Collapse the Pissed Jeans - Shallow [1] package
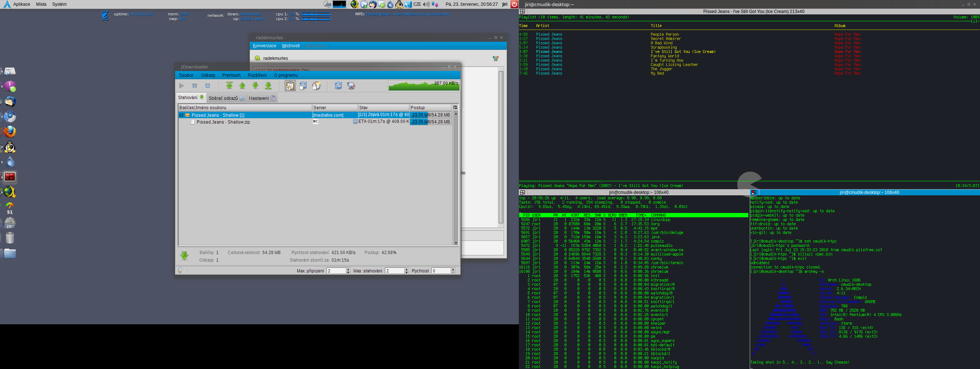The image size is (980, 369). click(182, 115)
